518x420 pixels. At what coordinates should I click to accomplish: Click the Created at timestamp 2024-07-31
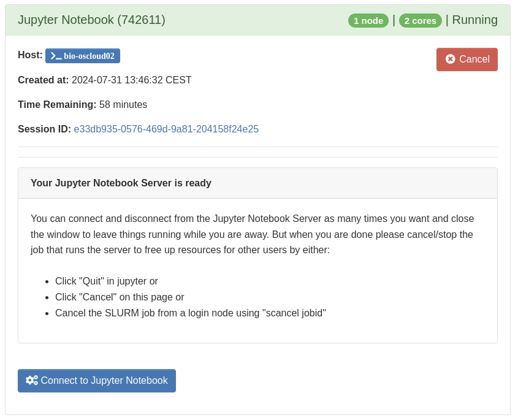[x=131, y=80]
